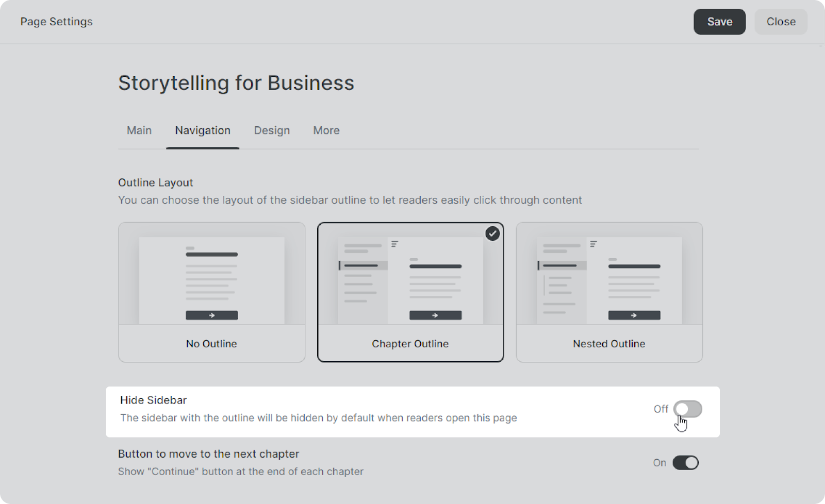Enable the Hide Sidebar toggle
The image size is (825, 504).
tap(687, 409)
